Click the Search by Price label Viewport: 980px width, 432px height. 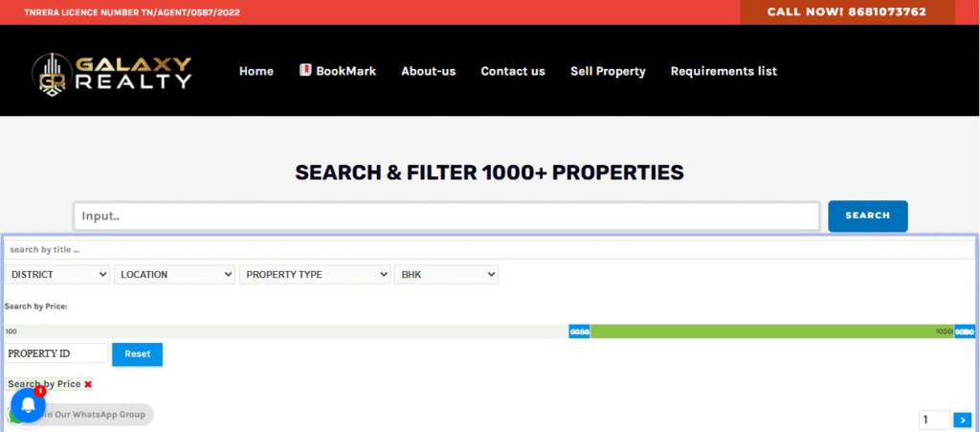(35, 307)
